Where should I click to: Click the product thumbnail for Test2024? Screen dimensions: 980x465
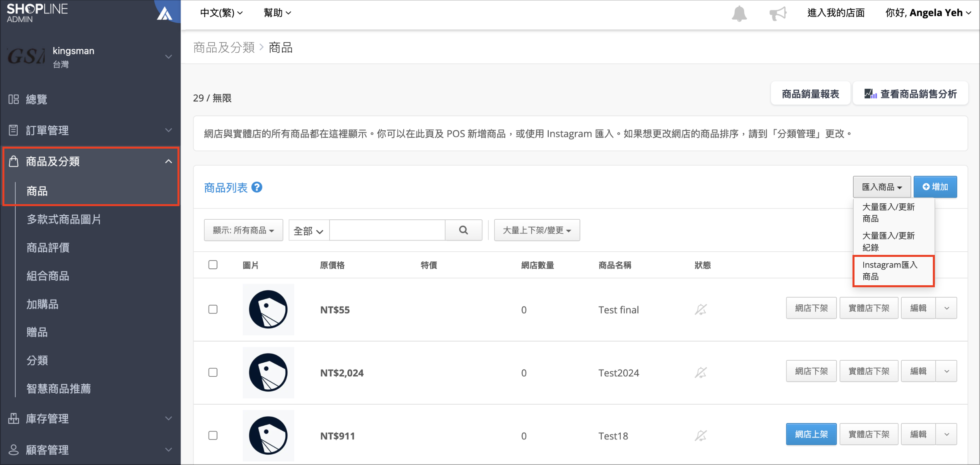(268, 372)
